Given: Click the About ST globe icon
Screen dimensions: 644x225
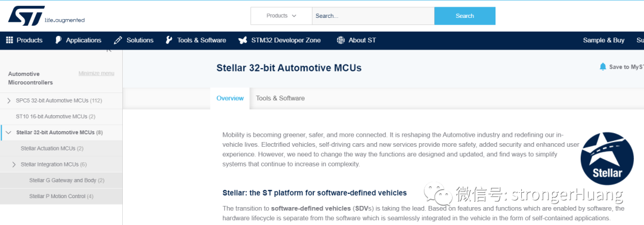Looking at the screenshot, I should pyautogui.click(x=340, y=40).
